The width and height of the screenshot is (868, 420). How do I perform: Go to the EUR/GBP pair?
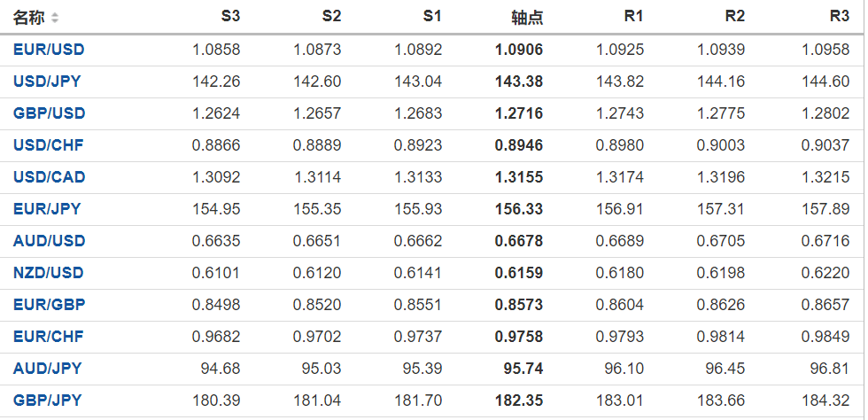48,305
